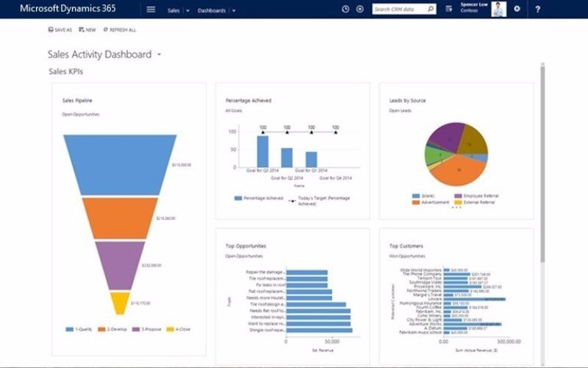Click the Search CRM data field
This screenshot has height=368, width=588.
pos(398,10)
